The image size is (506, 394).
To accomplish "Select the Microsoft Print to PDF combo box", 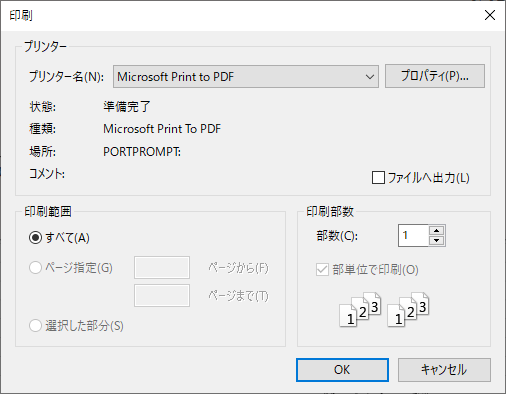I will click(246, 77).
